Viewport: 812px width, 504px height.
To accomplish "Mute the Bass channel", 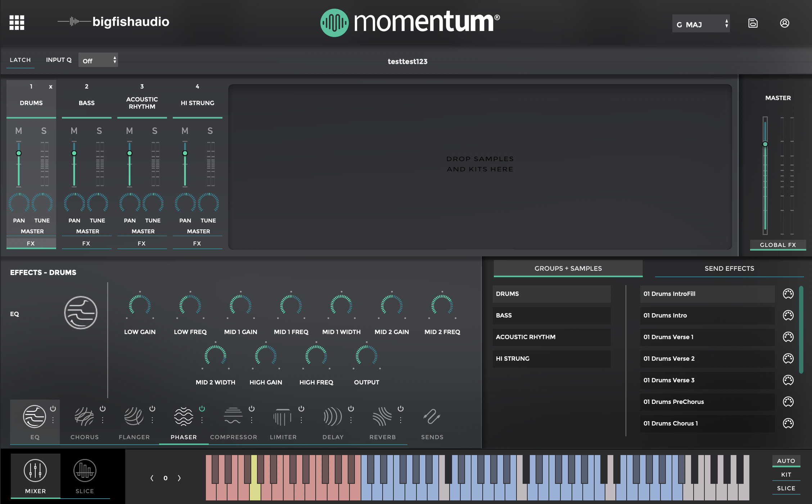I will (x=74, y=131).
